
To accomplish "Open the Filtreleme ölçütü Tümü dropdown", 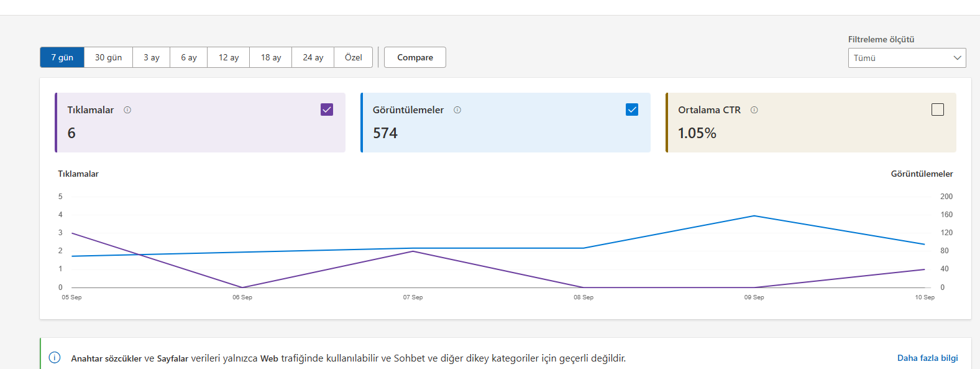I will point(907,58).
